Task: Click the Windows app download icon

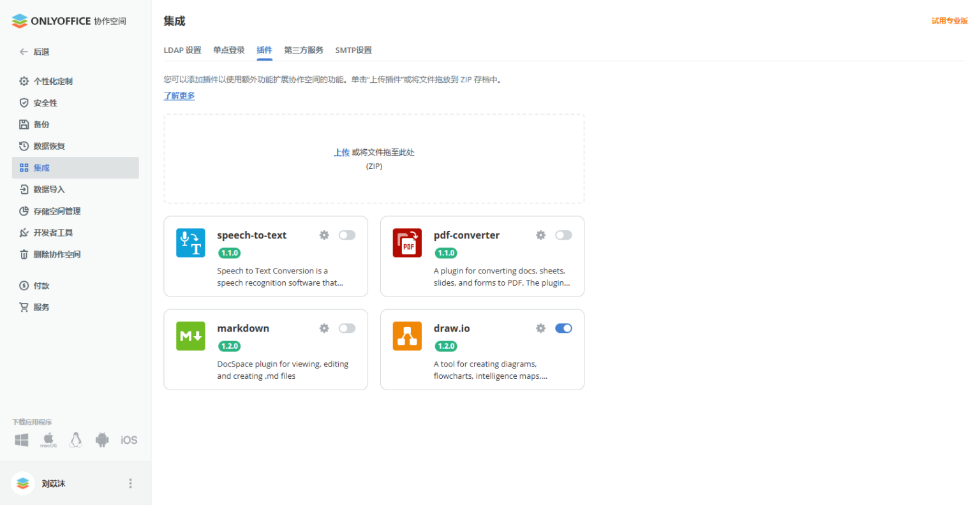Action: tap(22, 440)
